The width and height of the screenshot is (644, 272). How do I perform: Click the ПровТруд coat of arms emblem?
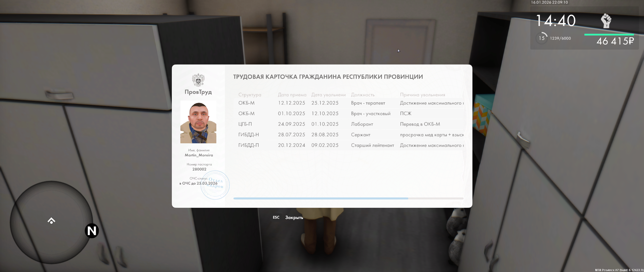point(198,80)
